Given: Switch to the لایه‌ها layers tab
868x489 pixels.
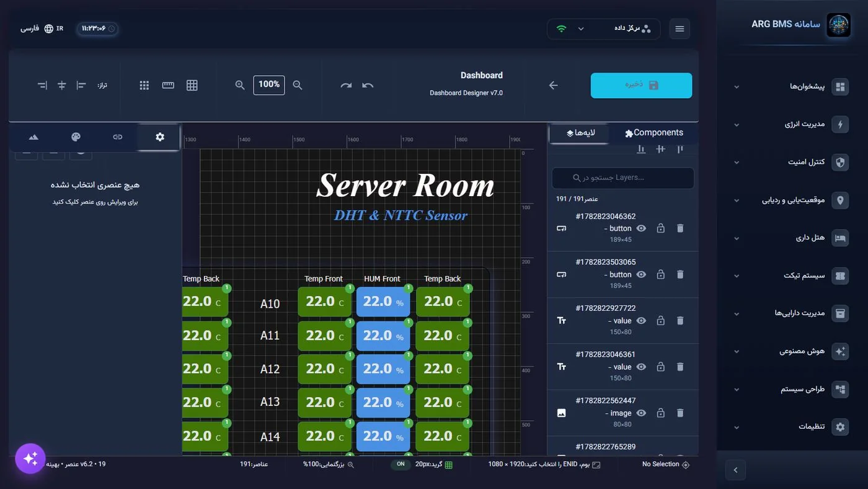Looking at the screenshot, I should [580, 133].
